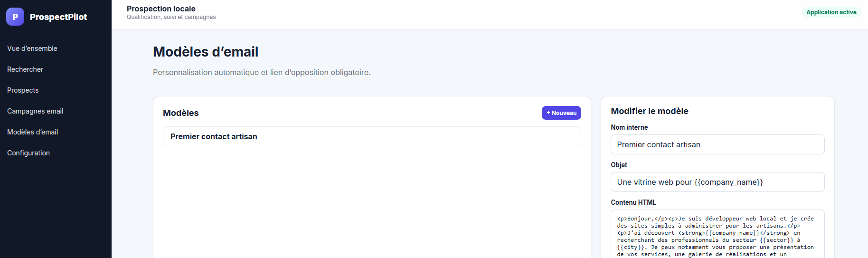The width and height of the screenshot is (868, 258).
Task: Click the Application active status badge
Action: (x=831, y=12)
